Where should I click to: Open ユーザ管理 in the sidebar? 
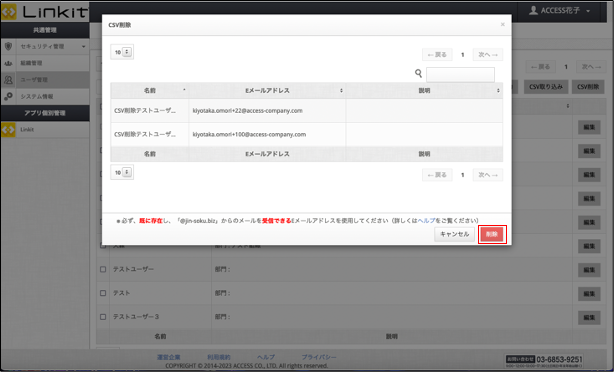[x=45, y=79]
